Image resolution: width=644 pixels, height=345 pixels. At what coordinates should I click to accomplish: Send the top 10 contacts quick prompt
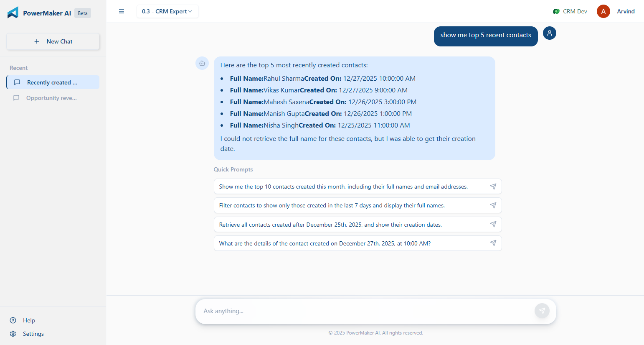[x=493, y=187]
